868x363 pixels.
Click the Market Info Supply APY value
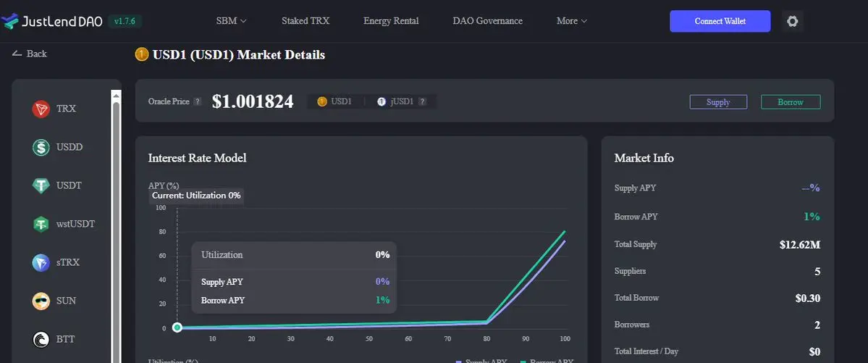[x=811, y=188]
